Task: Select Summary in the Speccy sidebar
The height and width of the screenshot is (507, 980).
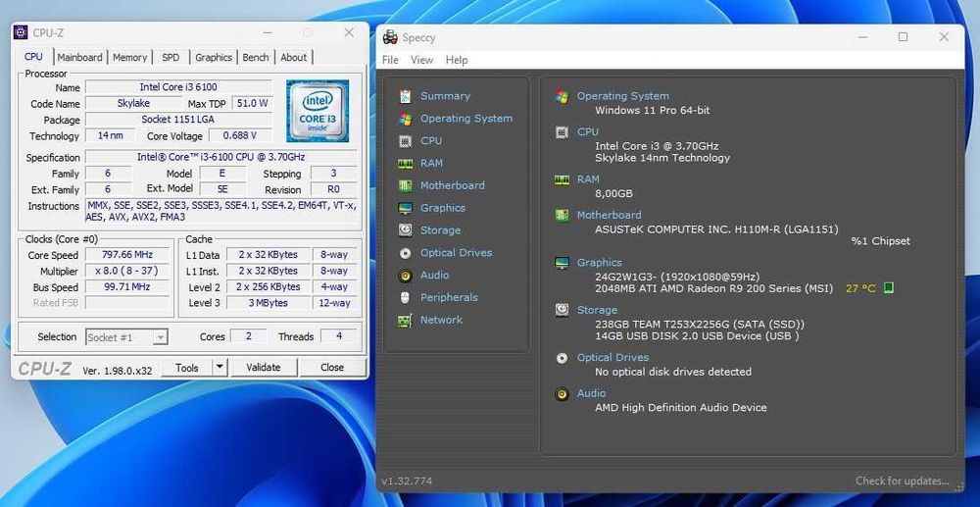Action: coord(445,96)
